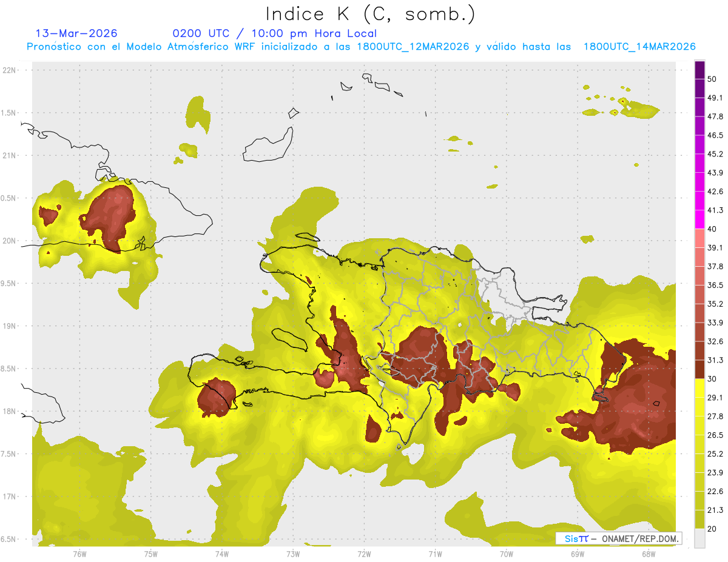Click longitude label "75W"

click(x=151, y=554)
